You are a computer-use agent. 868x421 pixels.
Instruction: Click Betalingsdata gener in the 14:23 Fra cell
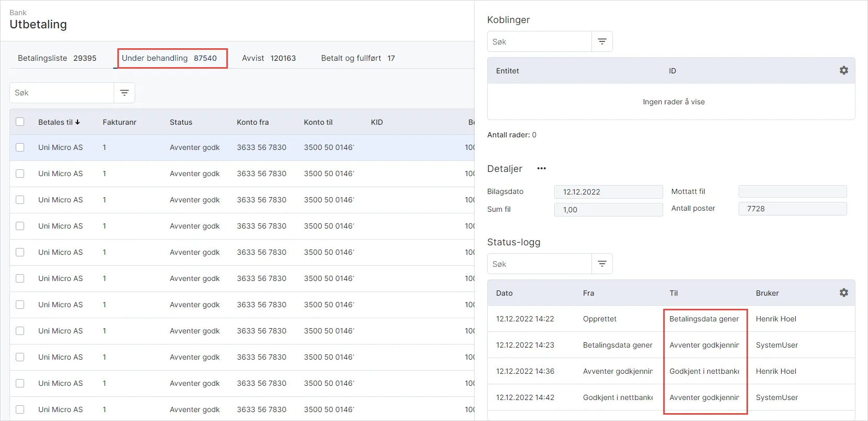[618, 345]
